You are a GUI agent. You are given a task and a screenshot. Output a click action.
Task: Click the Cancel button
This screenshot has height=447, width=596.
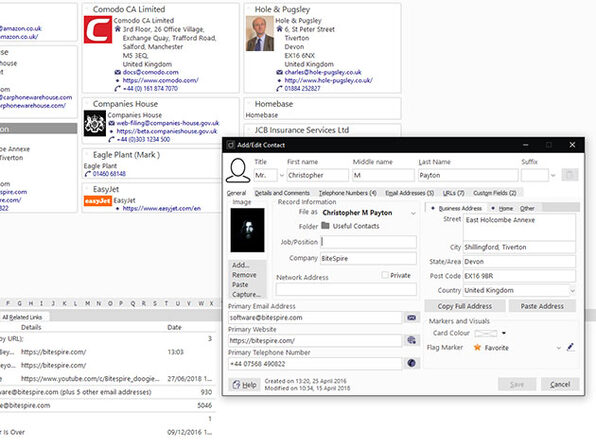[560, 384]
